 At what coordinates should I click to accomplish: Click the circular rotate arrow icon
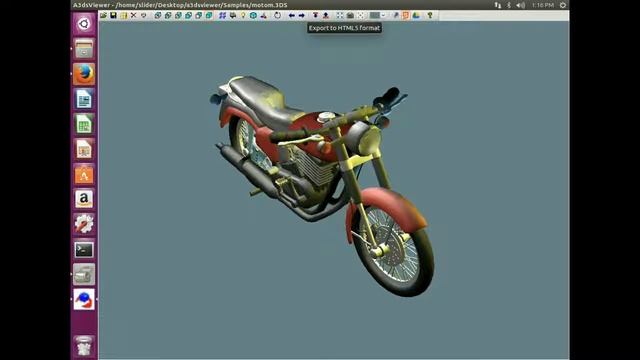tap(278, 16)
